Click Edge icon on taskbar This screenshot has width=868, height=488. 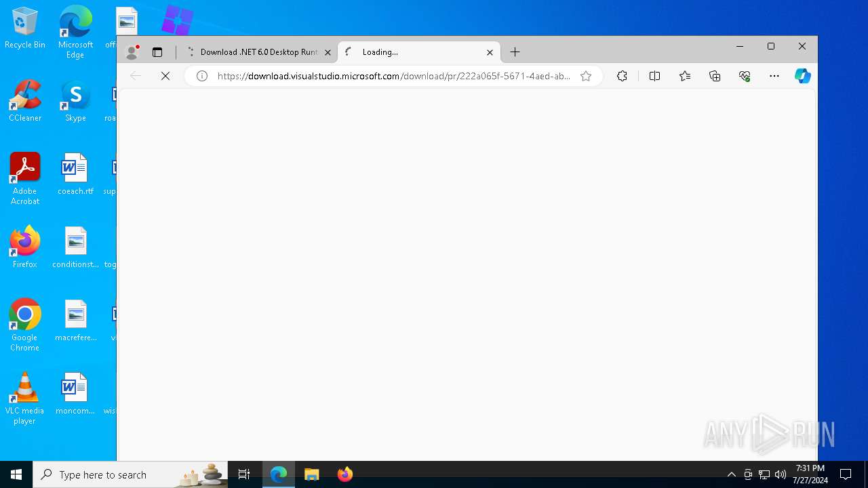[279, 474]
